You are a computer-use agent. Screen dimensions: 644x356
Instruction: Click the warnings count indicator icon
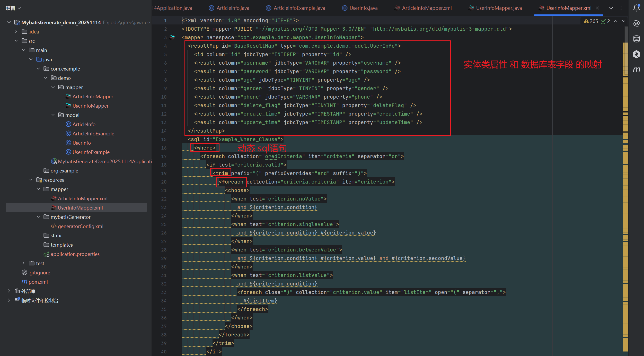pos(586,21)
